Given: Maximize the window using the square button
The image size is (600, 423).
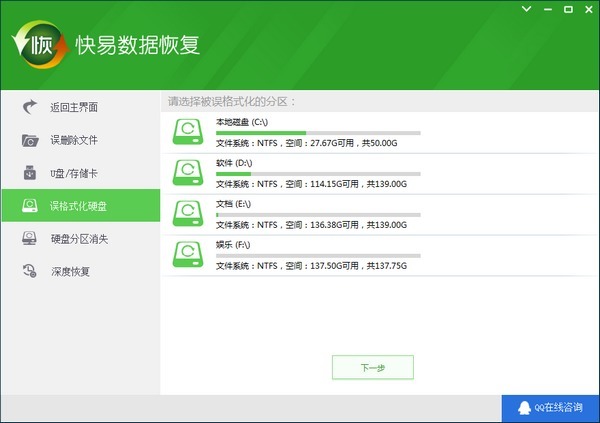Looking at the screenshot, I should tap(569, 9).
